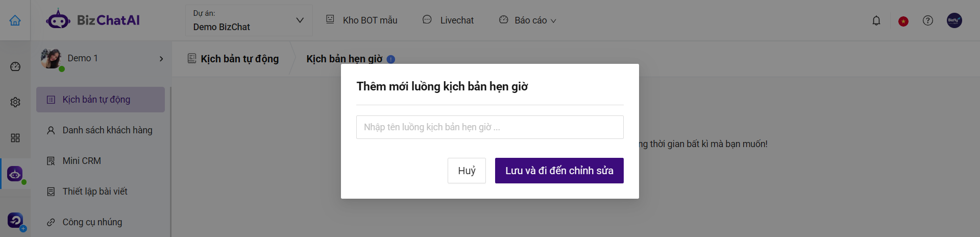Open Livechat menu item
Screen dimensions: 980x237
[x=448, y=20]
